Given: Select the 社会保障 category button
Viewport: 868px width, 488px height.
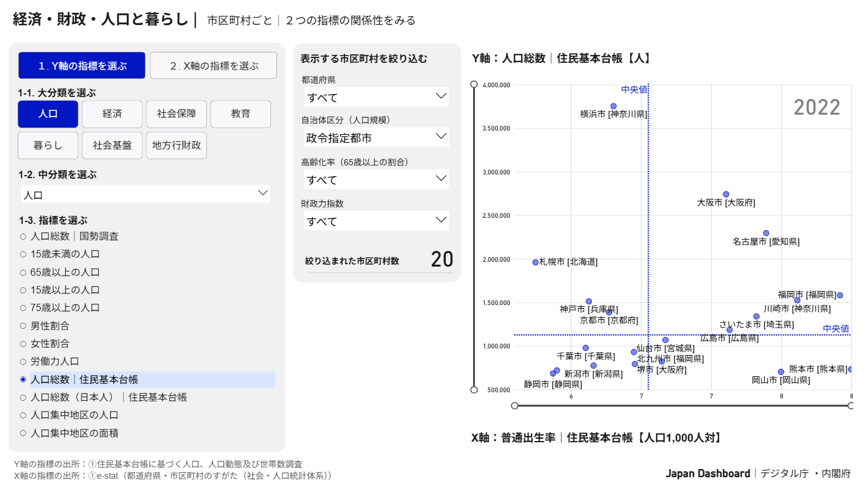Looking at the screenshot, I should click(176, 114).
